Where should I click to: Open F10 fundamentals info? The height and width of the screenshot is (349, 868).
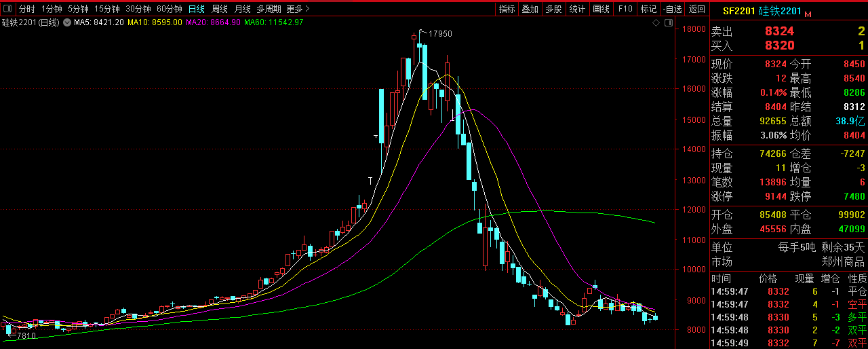coord(625,9)
